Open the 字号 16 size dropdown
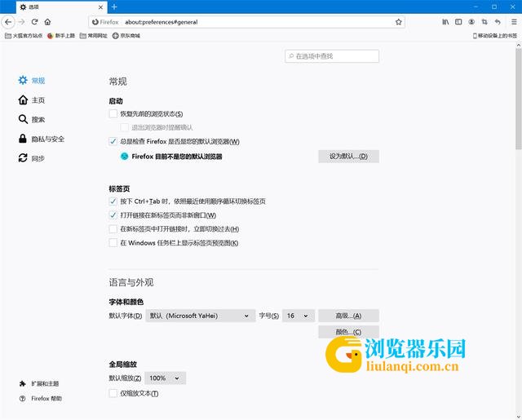Image resolution: width=522 pixels, height=420 pixels. pyautogui.click(x=299, y=316)
